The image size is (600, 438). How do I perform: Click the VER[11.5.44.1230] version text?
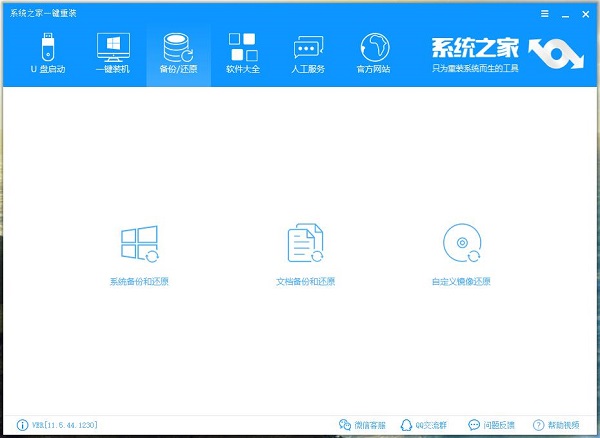click(65, 425)
